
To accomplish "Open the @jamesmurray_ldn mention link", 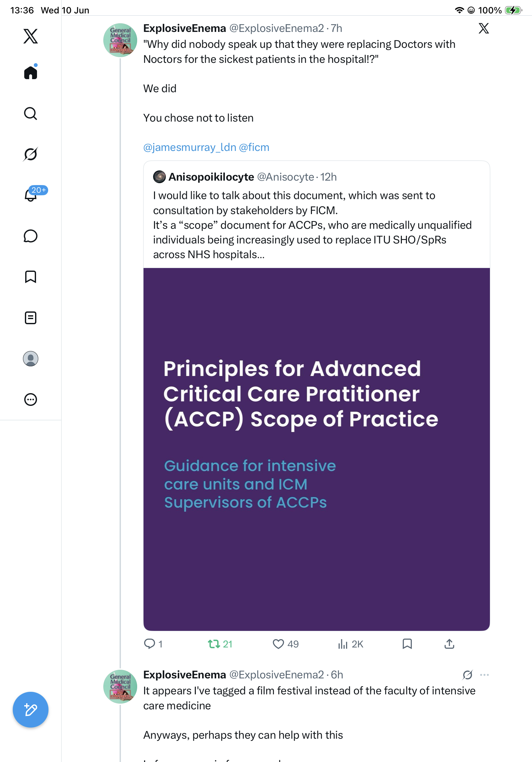I will tap(190, 147).
